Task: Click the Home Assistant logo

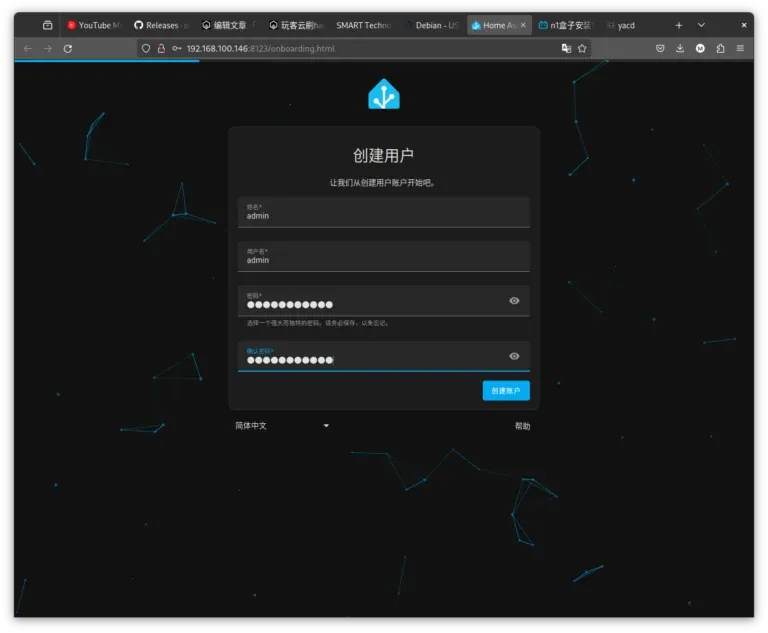Action: coord(384,94)
